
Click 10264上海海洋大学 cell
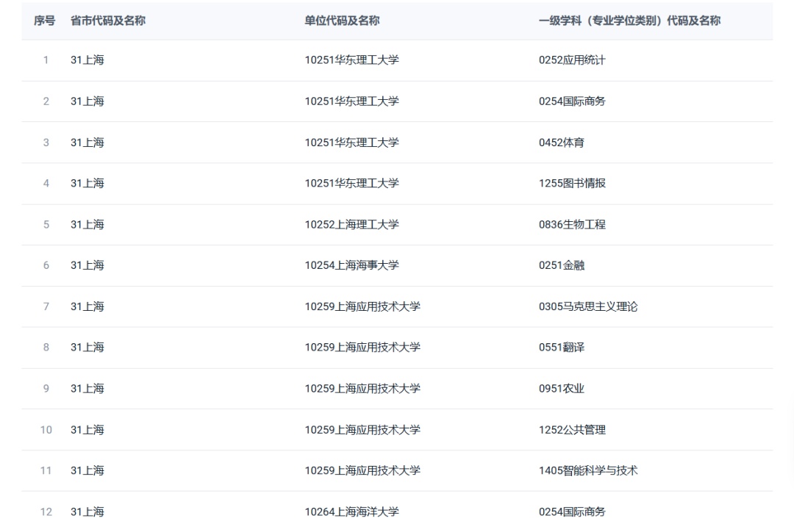pyautogui.click(x=352, y=511)
